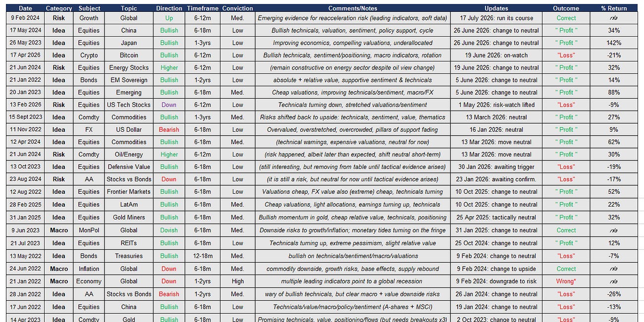Click the 'EM Sovereign' topic cell
The height and width of the screenshot is (322, 644).
[x=129, y=80]
